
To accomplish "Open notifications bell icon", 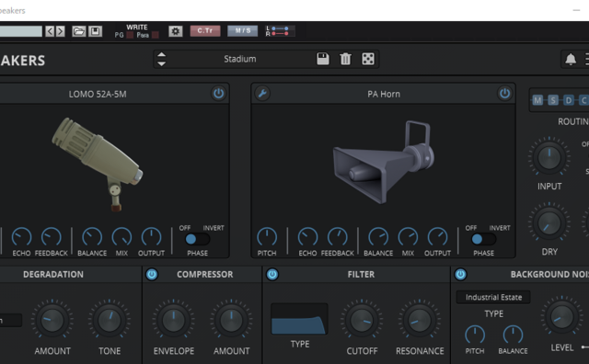I will pyautogui.click(x=571, y=59).
